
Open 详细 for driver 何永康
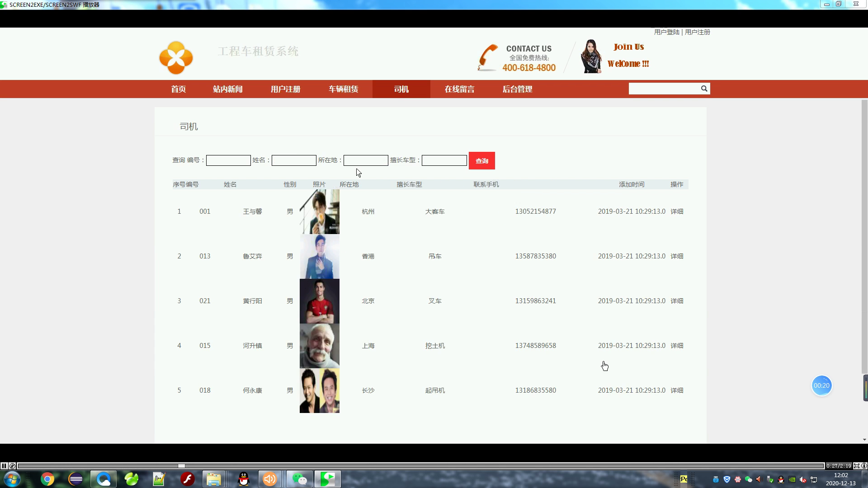[677, 390]
